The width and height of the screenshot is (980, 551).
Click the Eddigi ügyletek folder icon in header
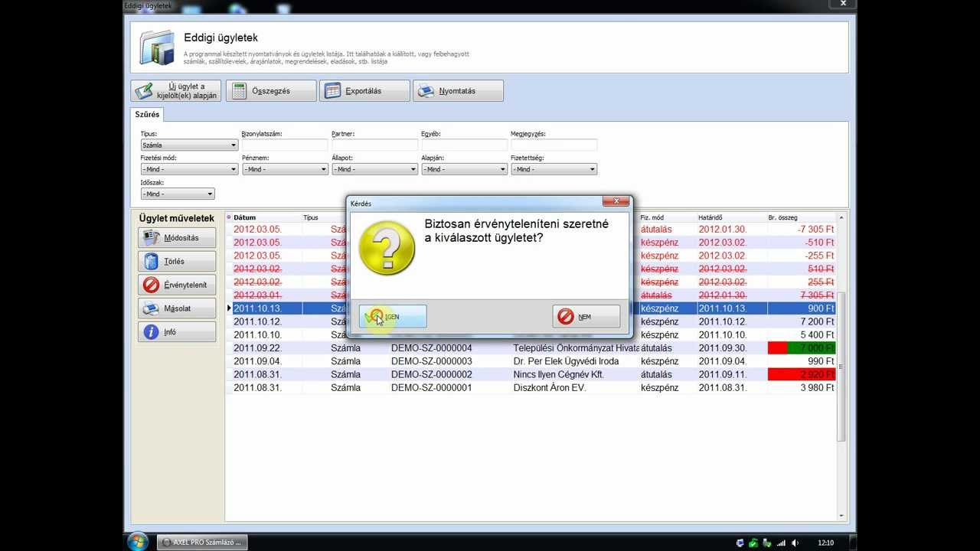(x=157, y=47)
